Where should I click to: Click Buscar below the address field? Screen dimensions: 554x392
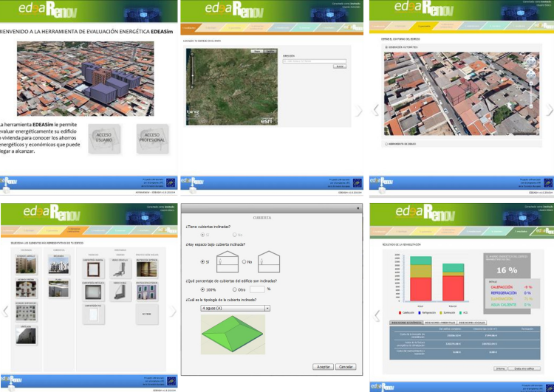click(x=340, y=66)
